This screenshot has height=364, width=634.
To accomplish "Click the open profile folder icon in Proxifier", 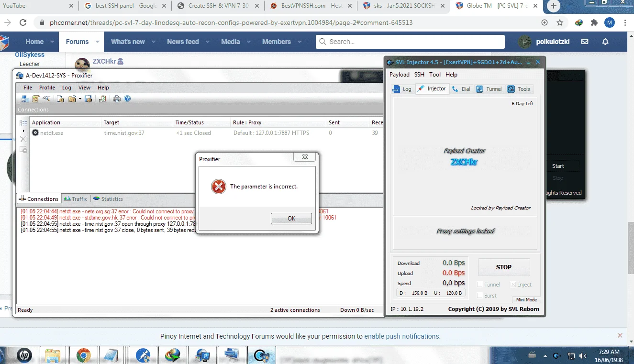I will [72, 99].
